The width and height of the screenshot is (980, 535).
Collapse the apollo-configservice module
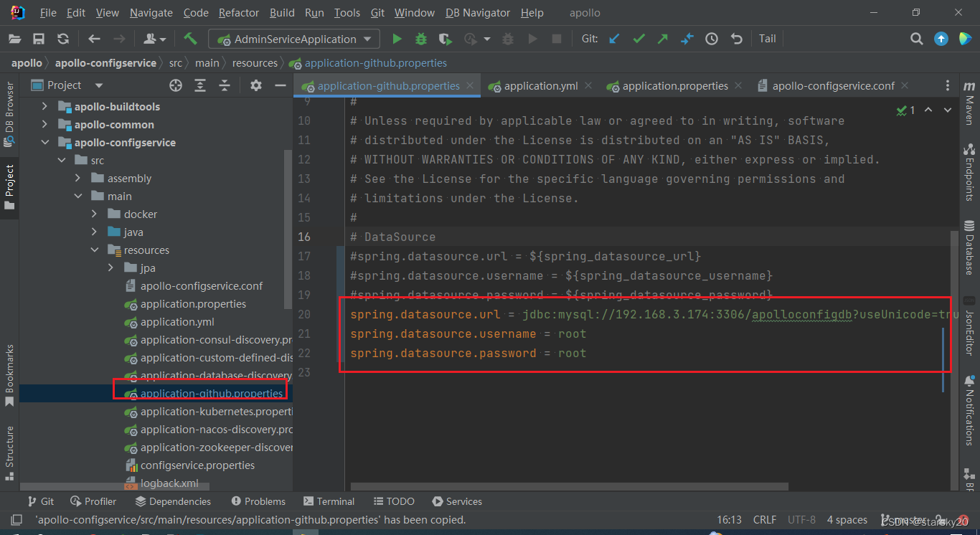pyautogui.click(x=44, y=142)
